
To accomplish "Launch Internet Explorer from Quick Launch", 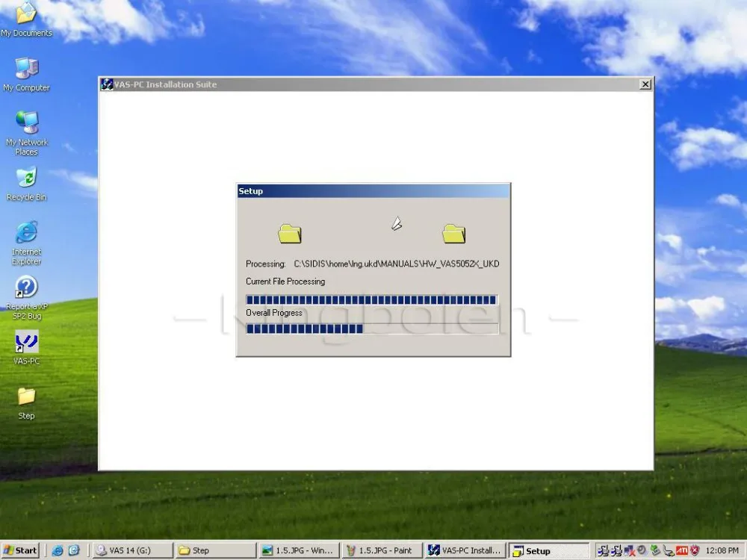I will [58, 550].
